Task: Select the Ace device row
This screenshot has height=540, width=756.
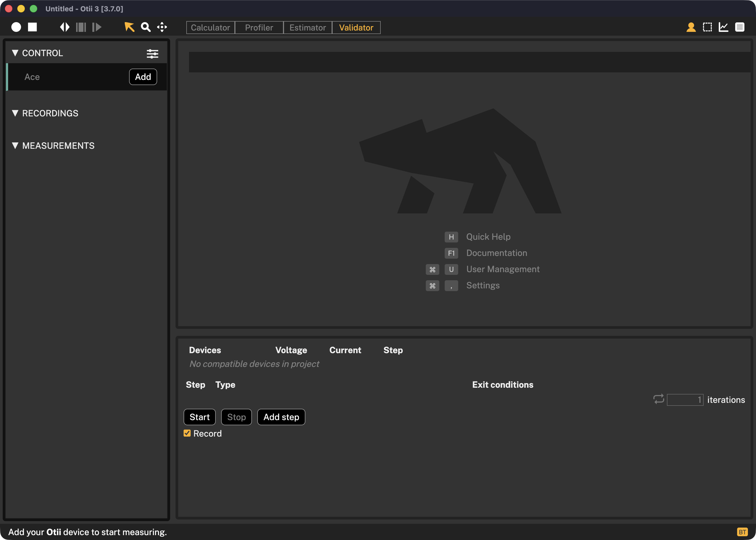Action: point(86,77)
